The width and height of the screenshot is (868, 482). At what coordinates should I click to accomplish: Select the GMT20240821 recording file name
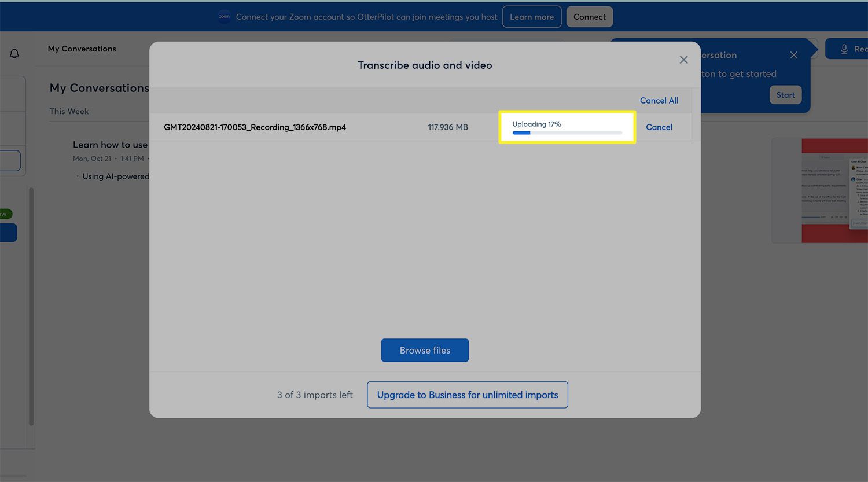(x=255, y=127)
